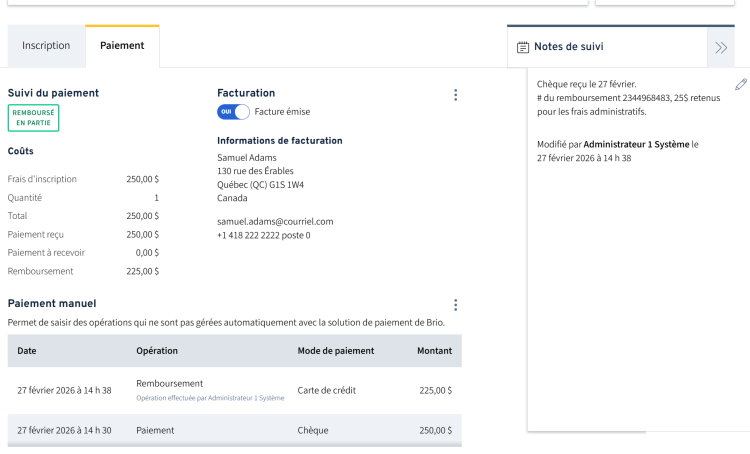The height and width of the screenshot is (454, 750).
Task: Open the Facturation three-dot options menu
Action: coord(455,95)
